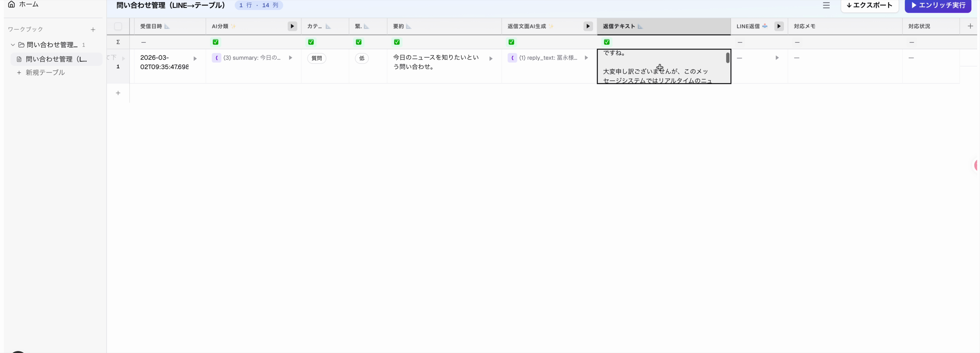
Task: Run the AI分類 column play button
Action: click(292, 26)
